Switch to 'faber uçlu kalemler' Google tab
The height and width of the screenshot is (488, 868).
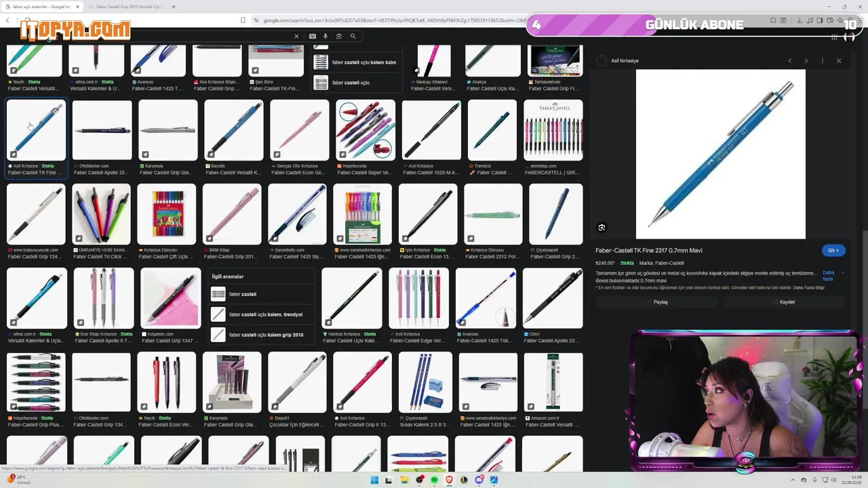coord(41,7)
